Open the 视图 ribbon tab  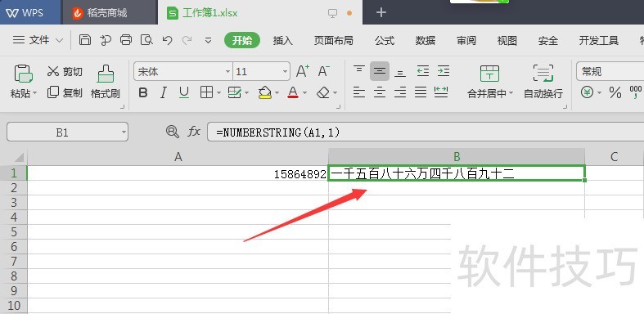507,40
